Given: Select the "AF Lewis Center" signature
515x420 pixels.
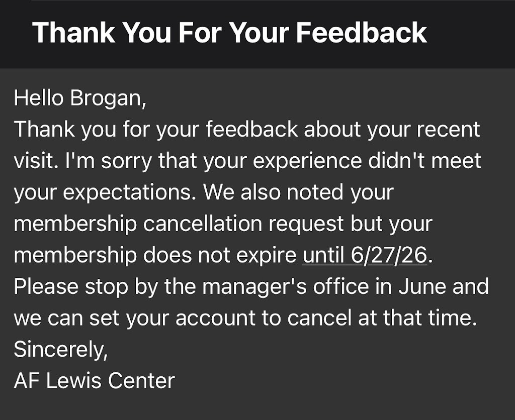Looking at the screenshot, I should [x=94, y=380].
